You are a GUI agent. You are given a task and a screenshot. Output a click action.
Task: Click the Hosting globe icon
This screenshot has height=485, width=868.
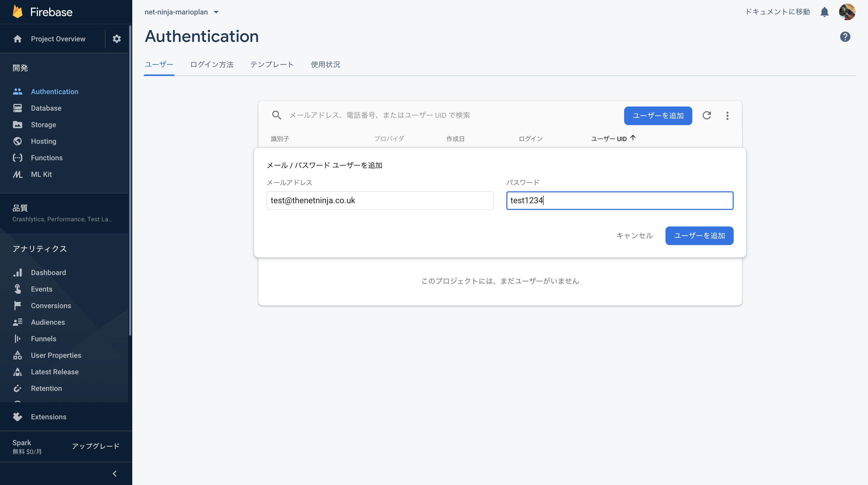point(18,141)
